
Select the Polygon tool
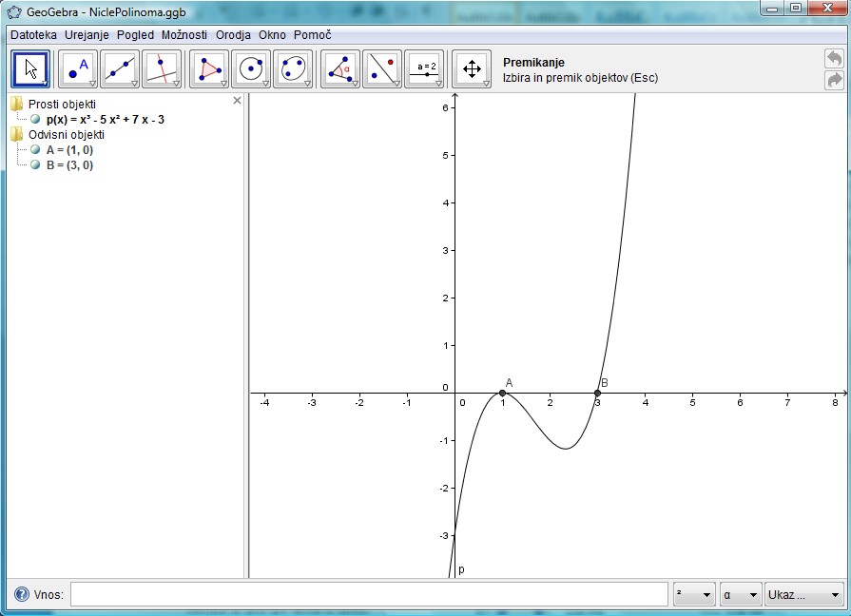(x=209, y=68)
